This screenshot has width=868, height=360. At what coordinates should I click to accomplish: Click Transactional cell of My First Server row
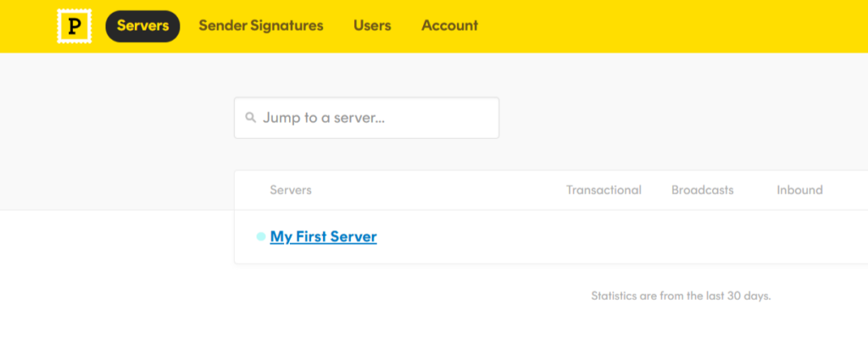tap(604, 237)
